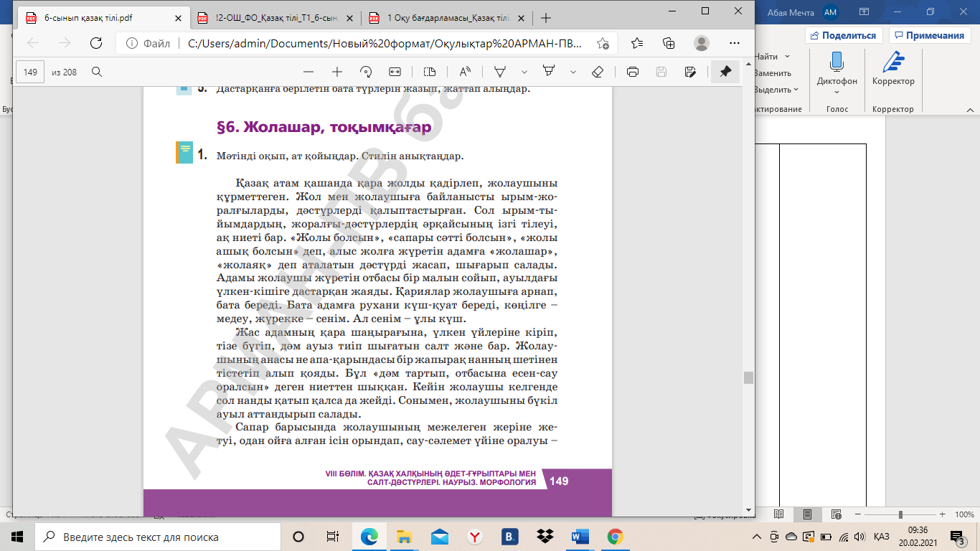The image size is (980, 551).
Task: Zoom in with the plus icon
Action: [x=337, y=72]
